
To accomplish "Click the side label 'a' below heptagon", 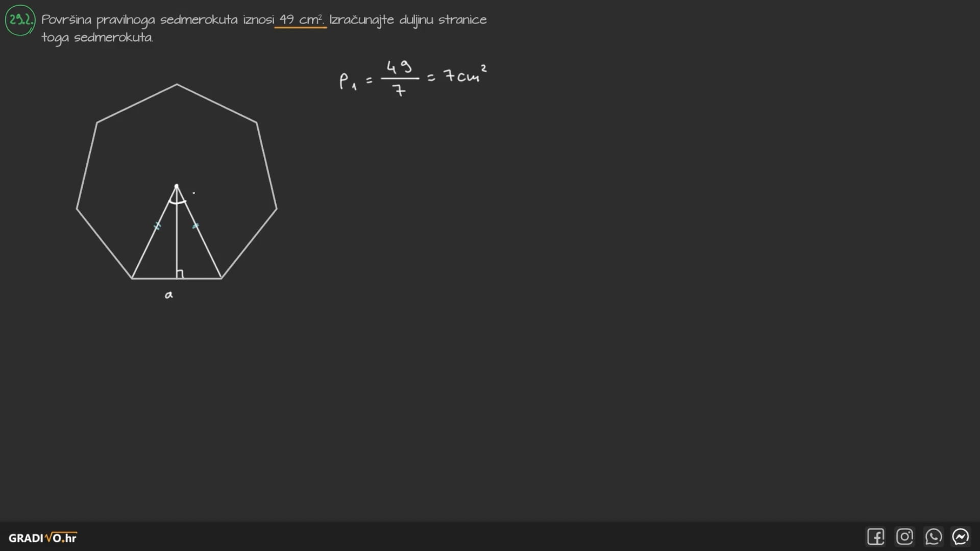I will 169,295.
